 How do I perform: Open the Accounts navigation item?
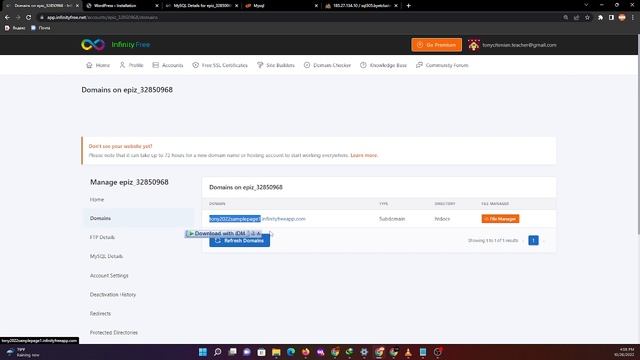(168, 65)
